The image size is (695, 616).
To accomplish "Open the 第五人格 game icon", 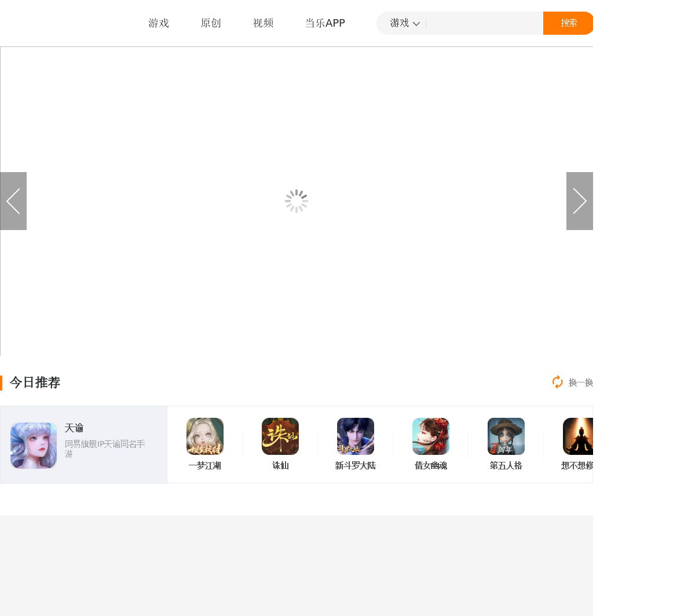I will pyautogui.click(x=506, y=436).
